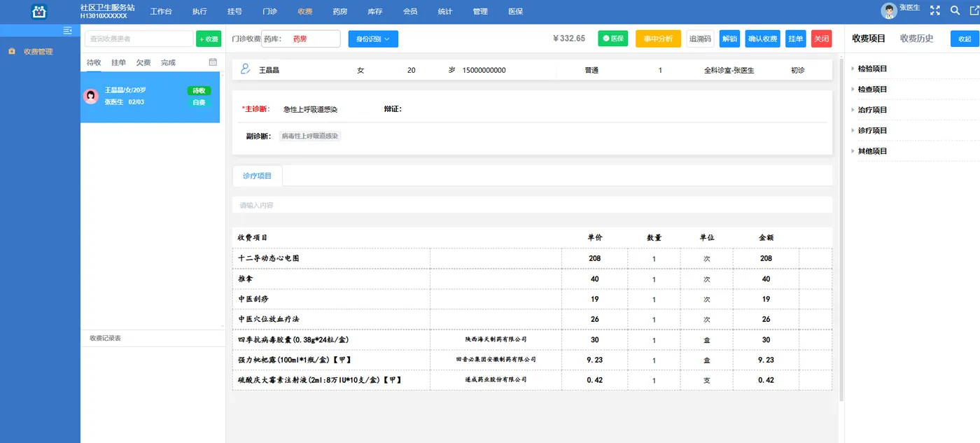Viewport: 980px width, 443px height.
Task: Click the total amount ¥332.65
Action: [x=569, y=38]
